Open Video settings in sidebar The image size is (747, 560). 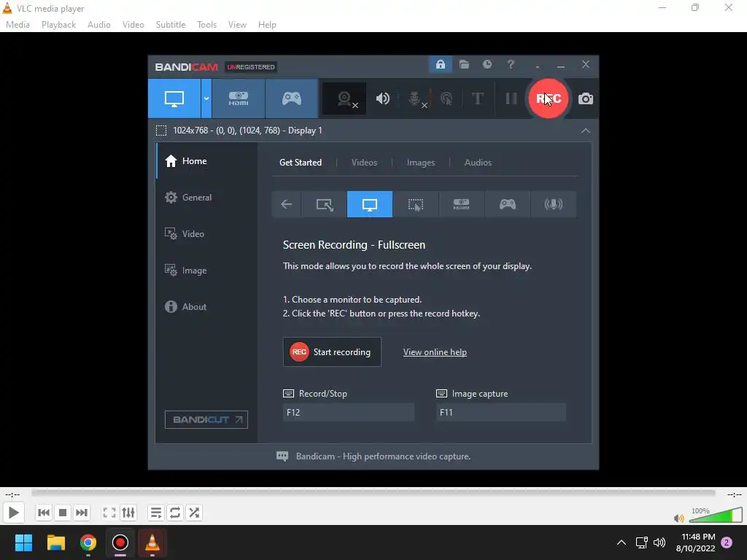(206, 234)
